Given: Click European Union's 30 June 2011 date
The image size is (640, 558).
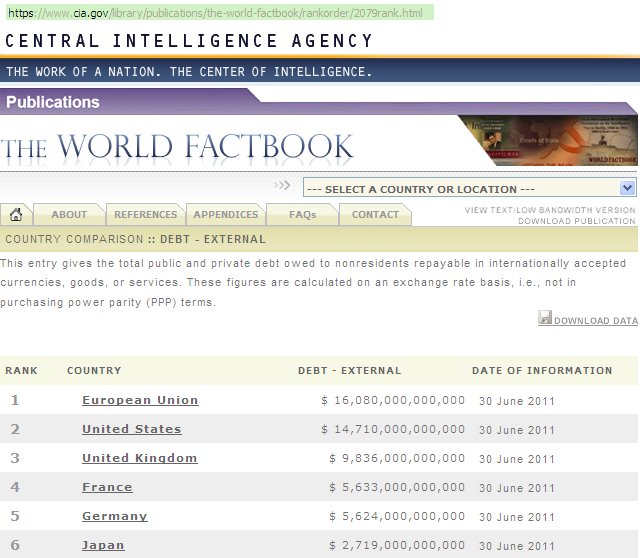Looking at the screenshot, I should (x=517, y=401).
